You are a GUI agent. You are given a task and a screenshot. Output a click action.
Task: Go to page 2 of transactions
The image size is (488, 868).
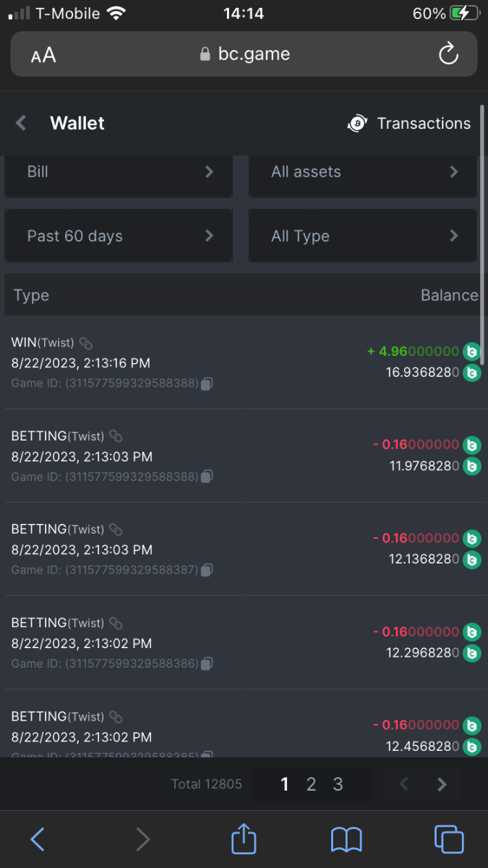[311, 784]
